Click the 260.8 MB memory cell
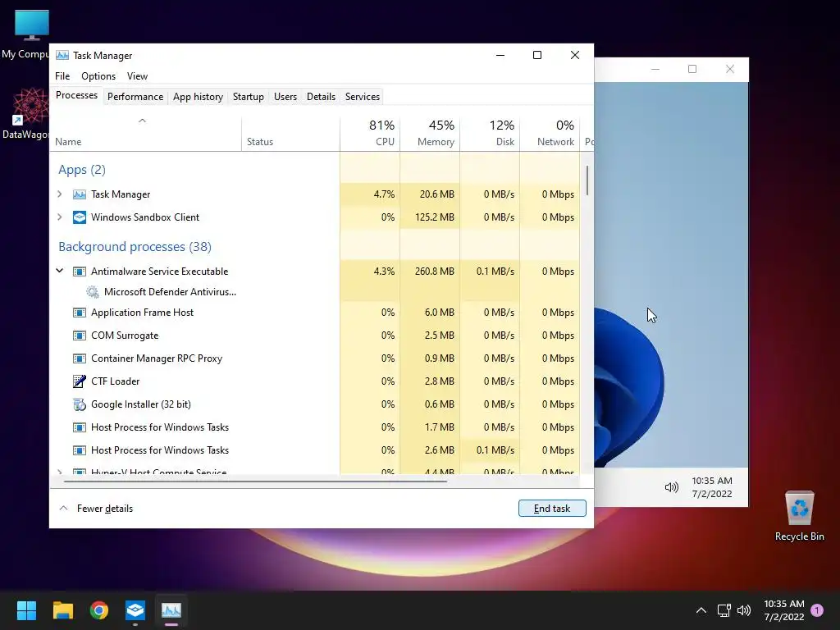The image size is (840, 630). pyautogui.click(x=430, y=272)
